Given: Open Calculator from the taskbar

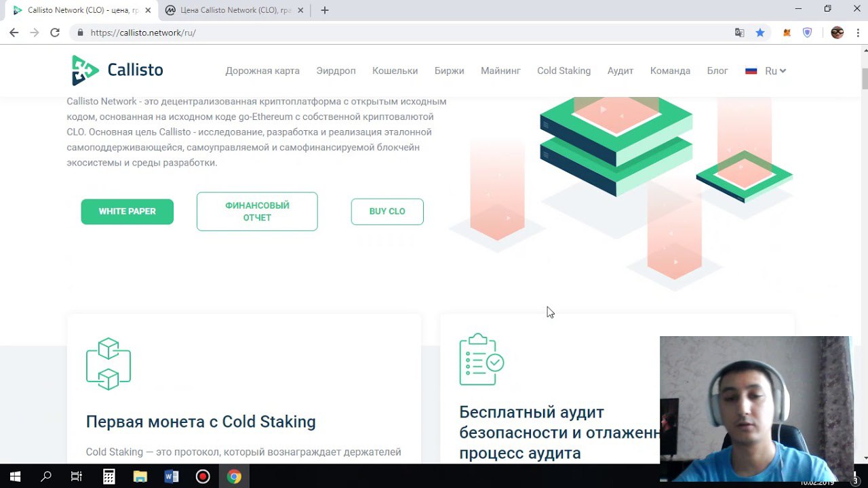Looking at the screenshot, I should pyautogui.click(x=108, y=476).
